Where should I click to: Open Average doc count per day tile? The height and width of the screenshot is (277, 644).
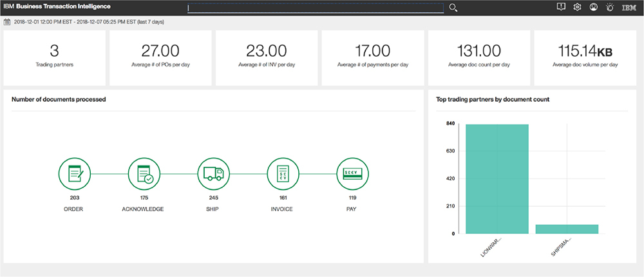(479, 58)
